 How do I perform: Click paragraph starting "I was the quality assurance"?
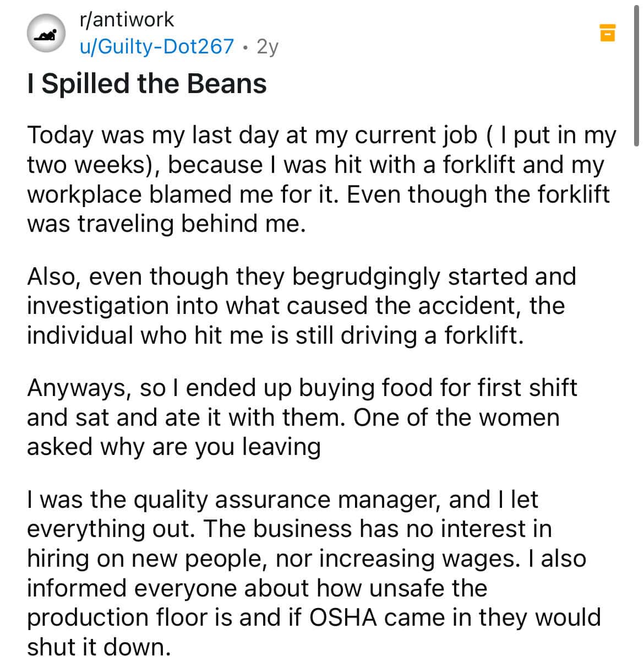tap(314, 573)
